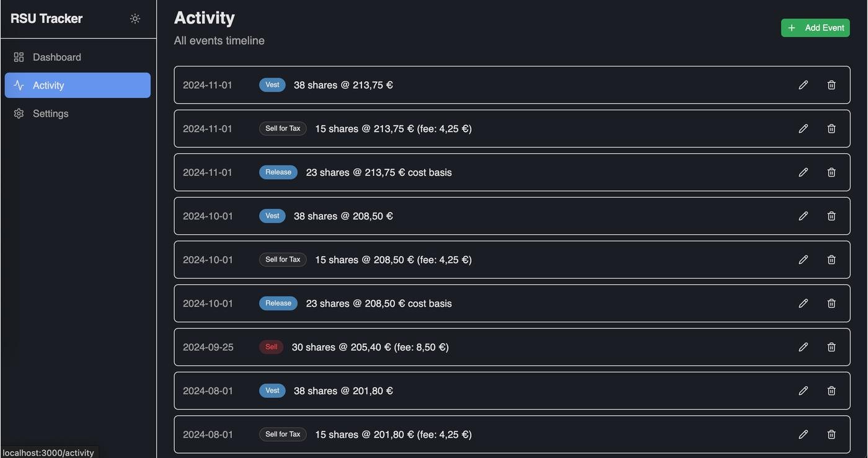This screenshot has width=868, height=458.
Task: Edit the 2024-10-01 Vest event
Action: click(803, 216)
